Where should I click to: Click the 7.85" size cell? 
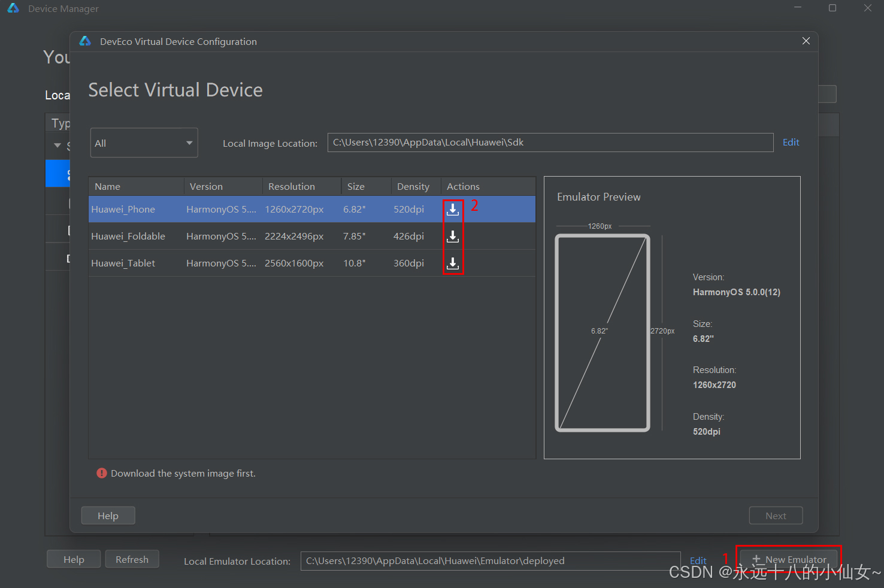354,237
